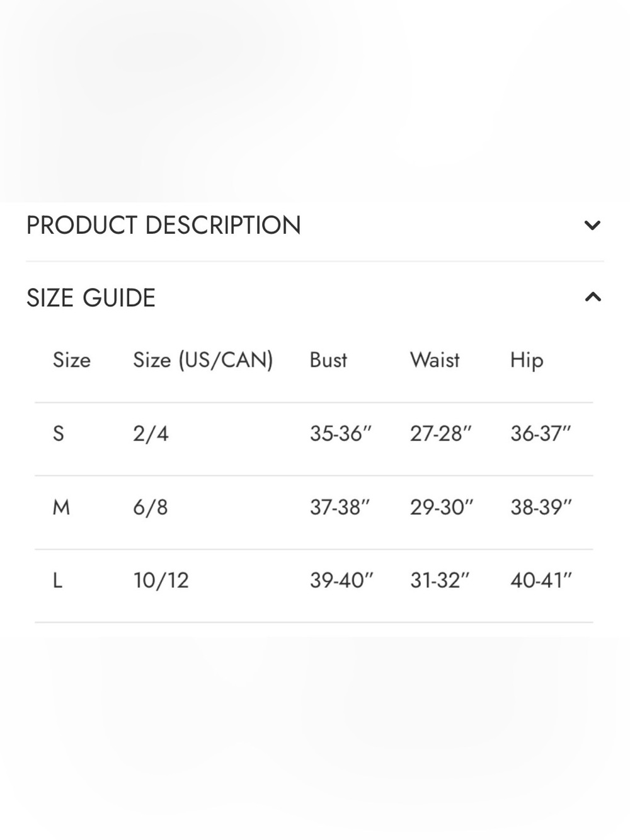The image size is (630, 840).
Task: Select the L size row label
Action: click(57, 580)
